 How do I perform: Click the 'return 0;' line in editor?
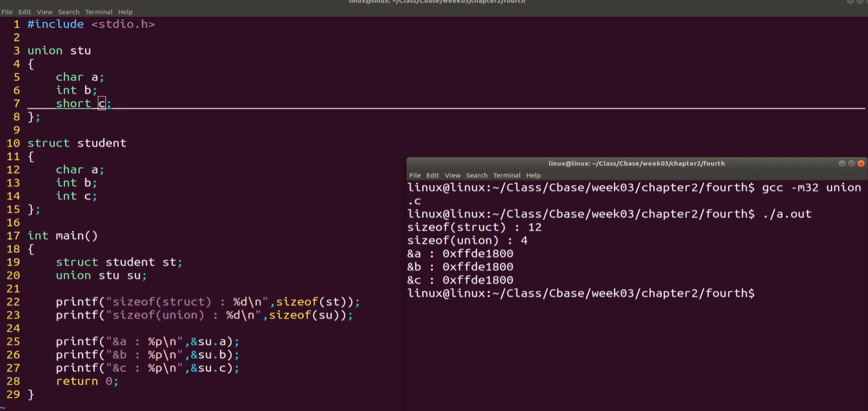87,381
